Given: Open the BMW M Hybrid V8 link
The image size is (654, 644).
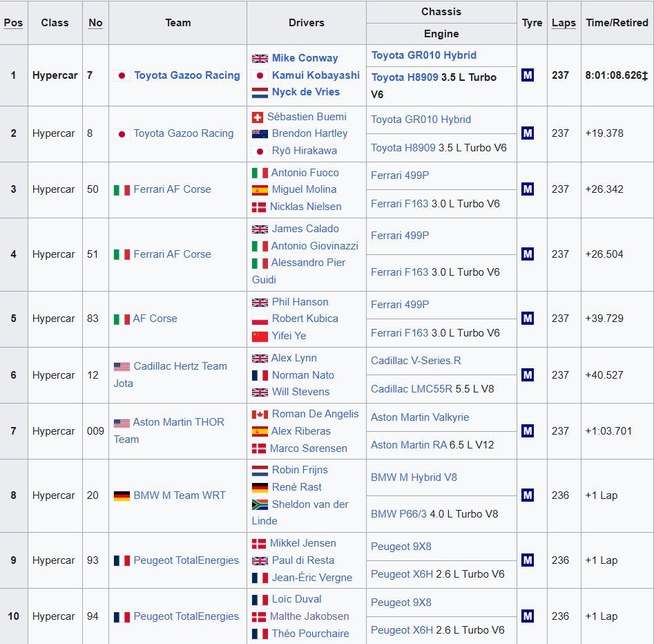Looking at the screenshot, I should pyautogui.click(x=414, y=477).
